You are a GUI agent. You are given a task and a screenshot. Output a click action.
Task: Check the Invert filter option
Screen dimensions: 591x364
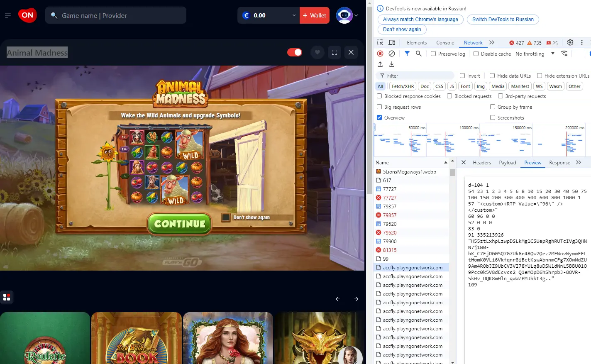click(x=462, y=76)
